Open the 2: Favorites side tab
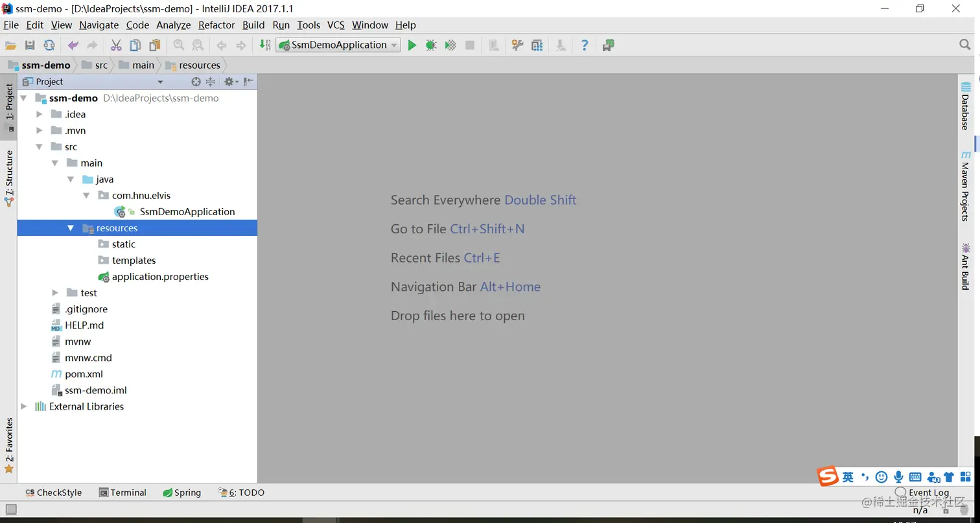 tap(9, 446)
